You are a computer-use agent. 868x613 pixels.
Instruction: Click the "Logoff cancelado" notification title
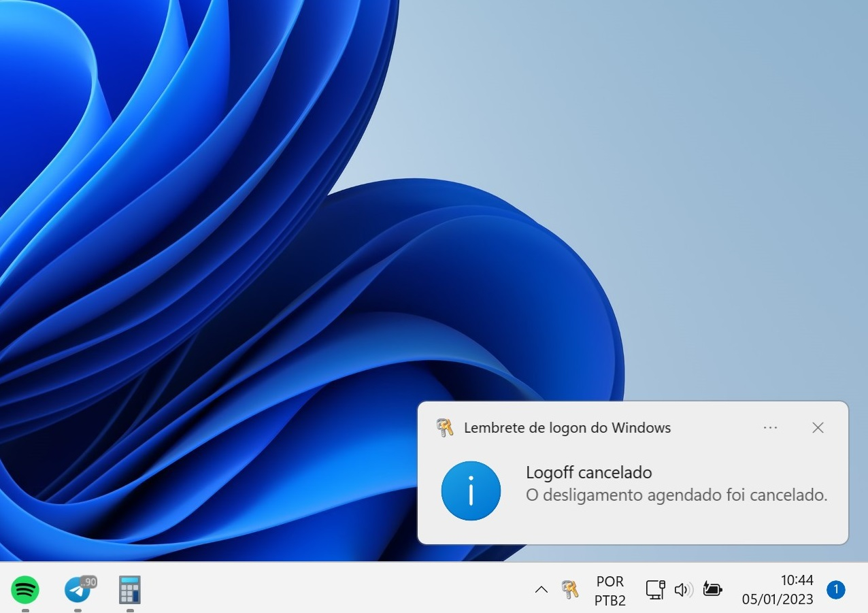(588, 472)
